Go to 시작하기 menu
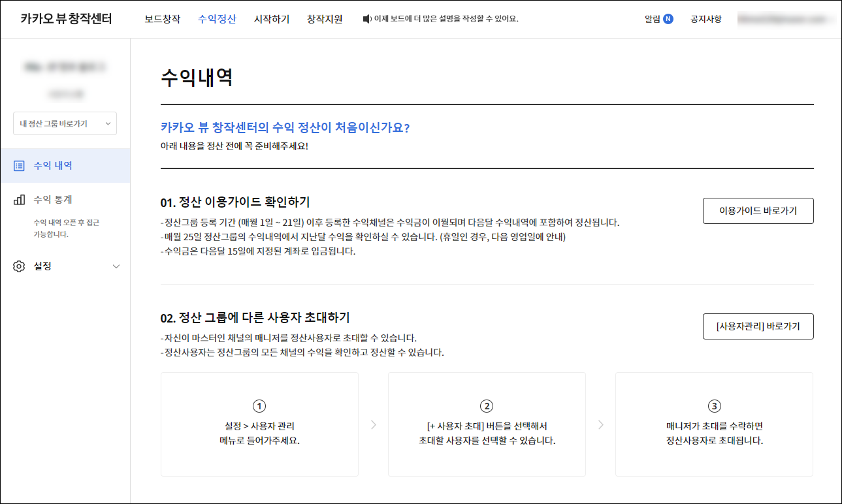The width and height of the screenshot is (842, 504). pyautogui.click(x=272, y=19)
